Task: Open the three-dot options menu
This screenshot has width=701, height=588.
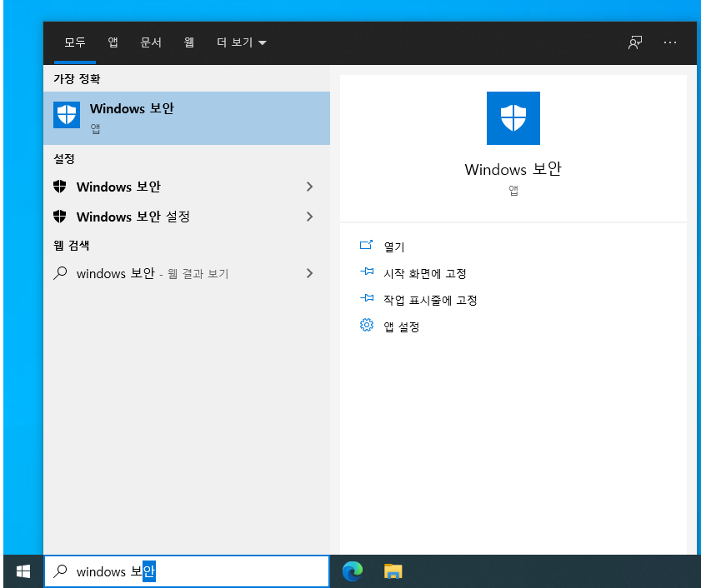Action: [x=669, y=42]
